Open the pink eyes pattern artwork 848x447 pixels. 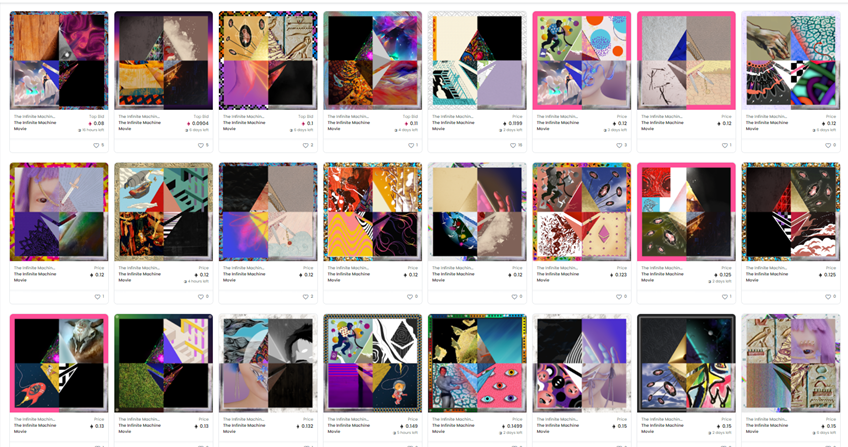(477, 363)
